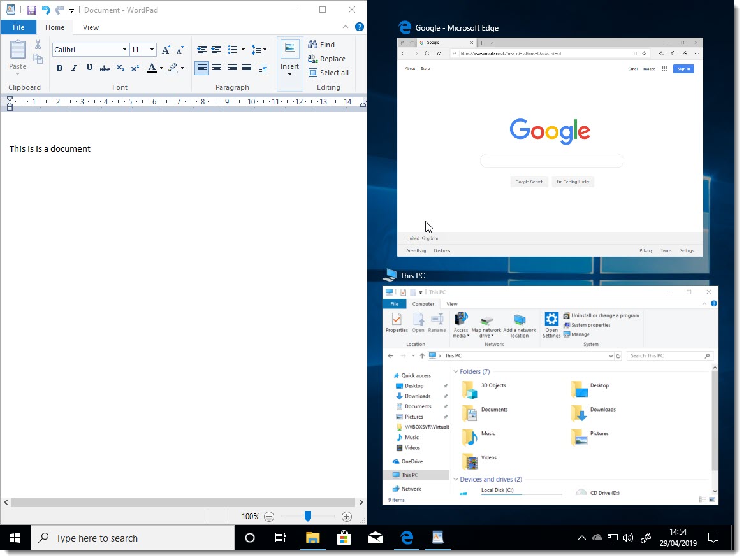Click inside the Google search box
The height and width of the screenshot is (560, 744).
(551, 161)
